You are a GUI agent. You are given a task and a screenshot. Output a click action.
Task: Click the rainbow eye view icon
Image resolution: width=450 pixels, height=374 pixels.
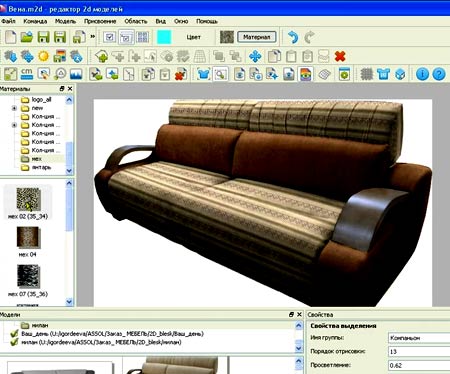click(306, 74)
